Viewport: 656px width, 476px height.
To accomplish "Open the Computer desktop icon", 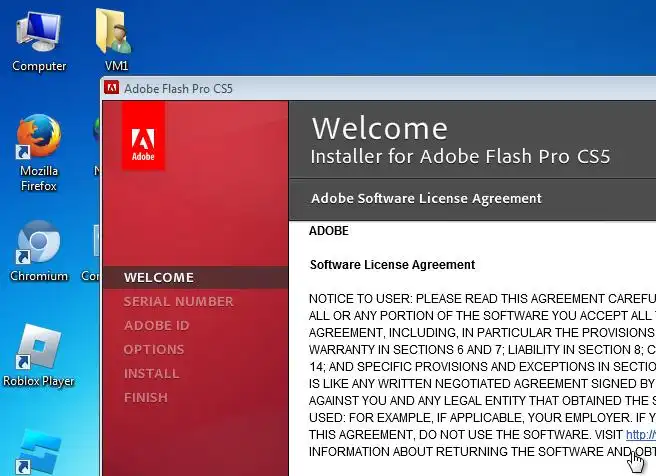I will click(x=39, y=41).
